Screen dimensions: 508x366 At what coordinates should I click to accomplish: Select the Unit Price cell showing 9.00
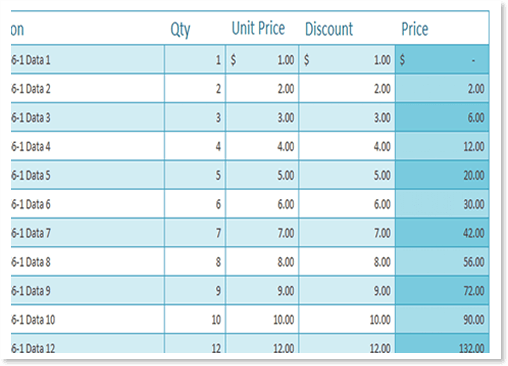coord(262,290)
